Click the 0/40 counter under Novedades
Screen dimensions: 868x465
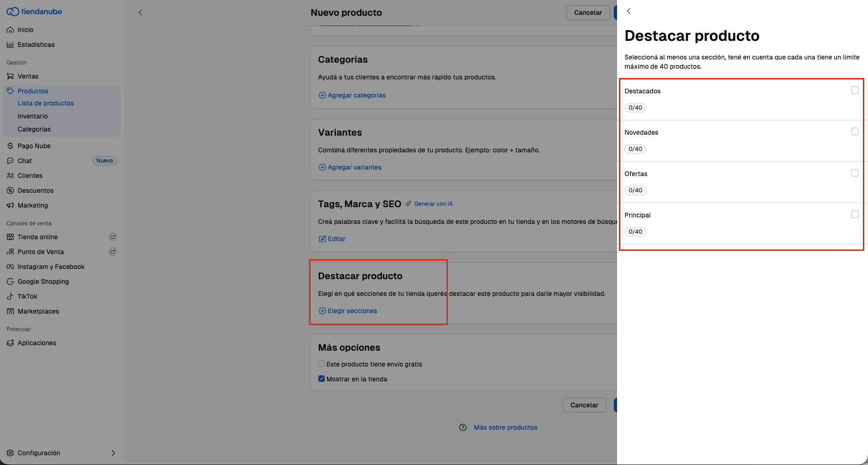coord(635,149)
